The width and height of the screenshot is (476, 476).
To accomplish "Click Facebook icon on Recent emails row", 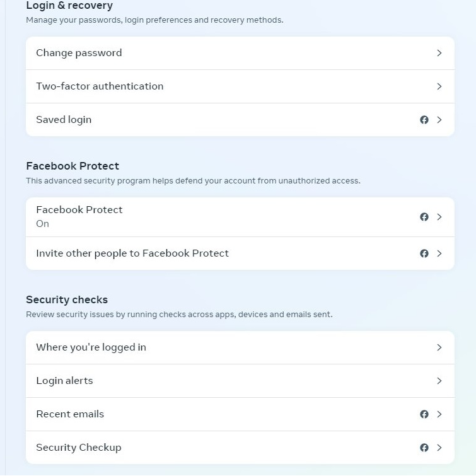I will 424,414.
